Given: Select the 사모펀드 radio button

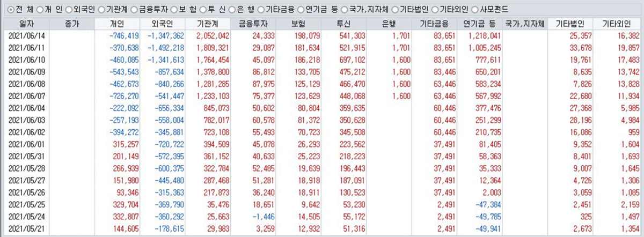Looking at the screenshot, I should click(477, 9).
